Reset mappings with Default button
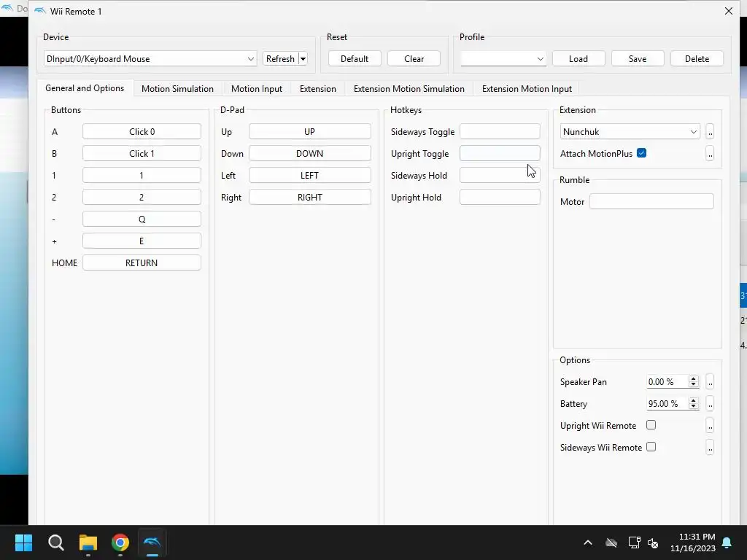Viewport: 747px width, 560px height. click(x=355, y=58)
